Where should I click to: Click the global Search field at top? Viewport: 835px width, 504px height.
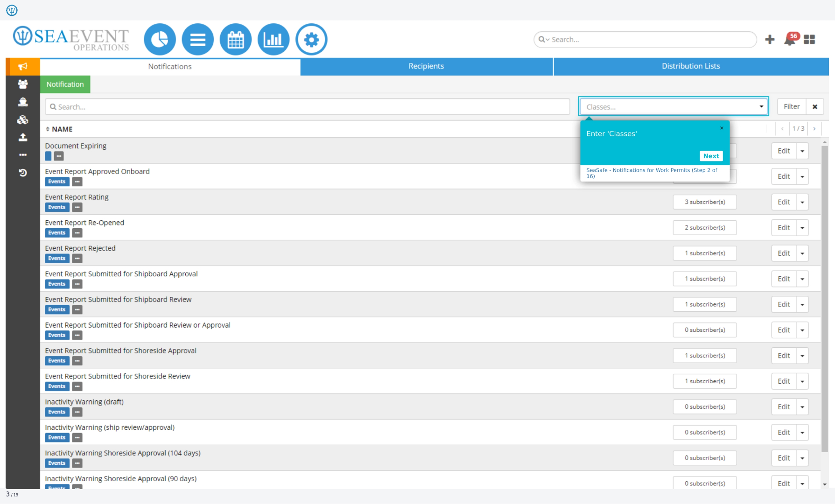point(645,40)
